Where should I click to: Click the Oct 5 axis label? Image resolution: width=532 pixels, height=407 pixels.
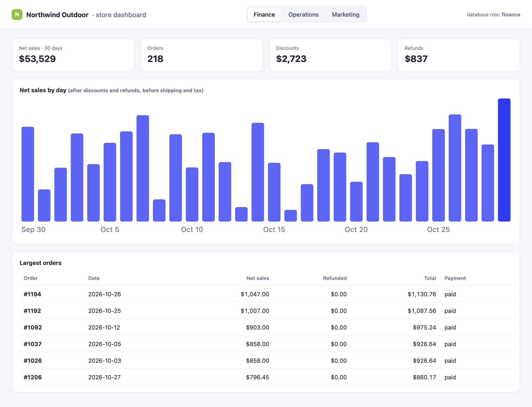pos(110,230)
